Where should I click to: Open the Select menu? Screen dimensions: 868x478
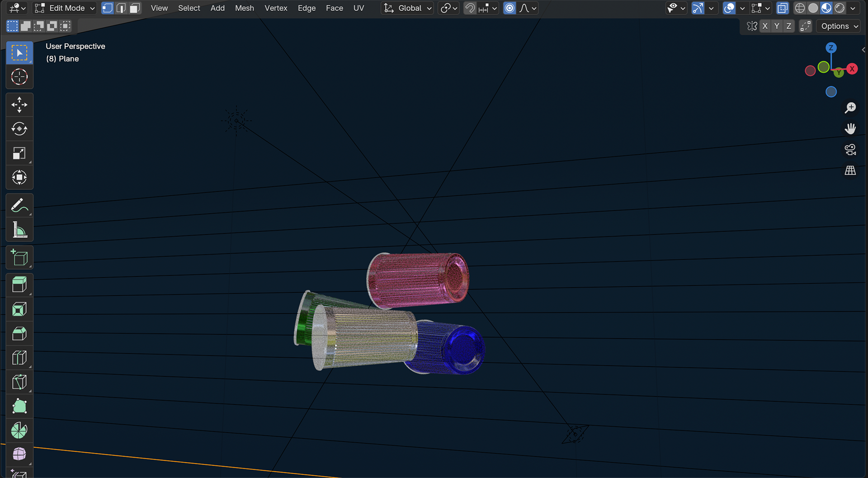click(x=189, y=8)
